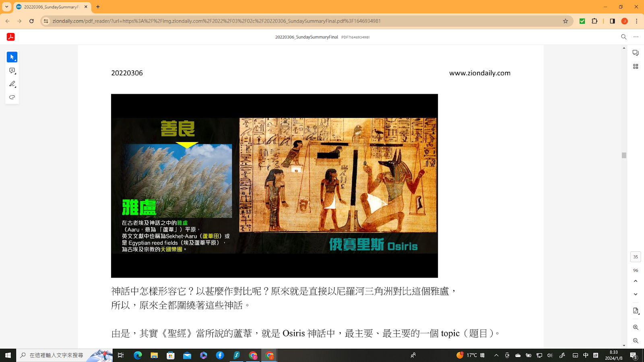Open the clock showing 8:33
644x362 pixels.
pyautogui.click(x=614, y=355)
